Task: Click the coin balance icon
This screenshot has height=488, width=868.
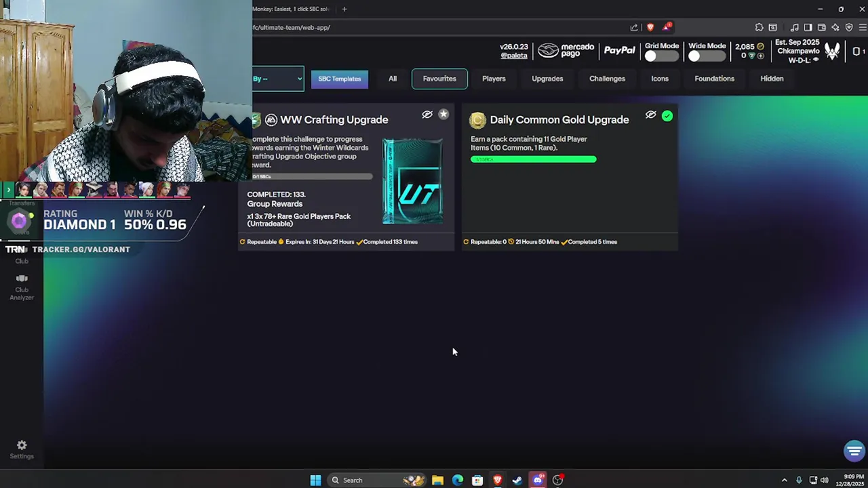Action: click(760, 47)
